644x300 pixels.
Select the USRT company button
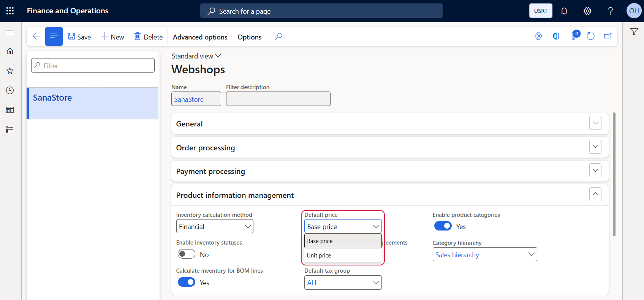point(541,11)
